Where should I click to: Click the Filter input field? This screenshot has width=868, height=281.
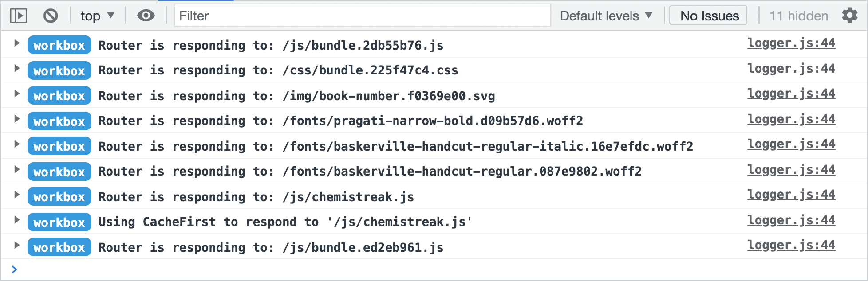(x=362, y=16)
